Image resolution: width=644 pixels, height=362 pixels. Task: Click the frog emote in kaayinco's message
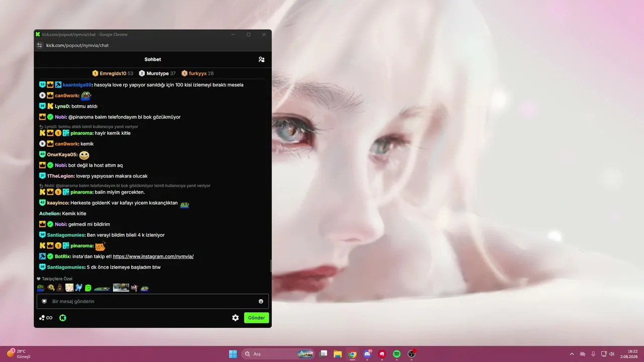tap(185, 204)
